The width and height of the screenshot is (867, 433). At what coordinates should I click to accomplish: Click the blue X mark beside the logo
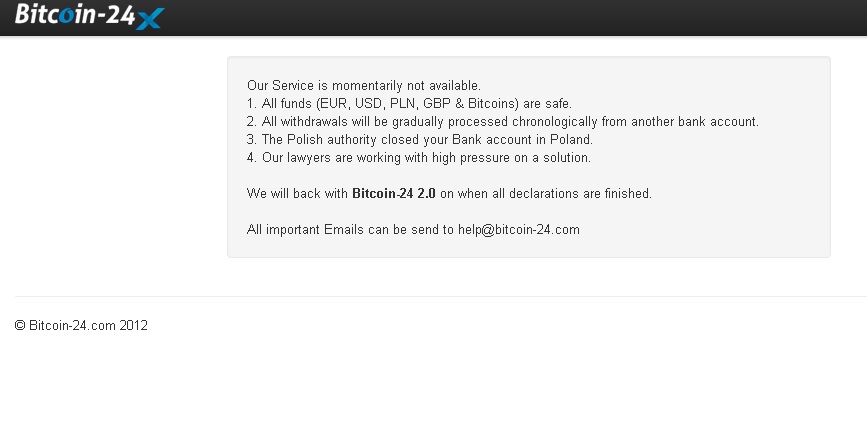click(150, 19)
